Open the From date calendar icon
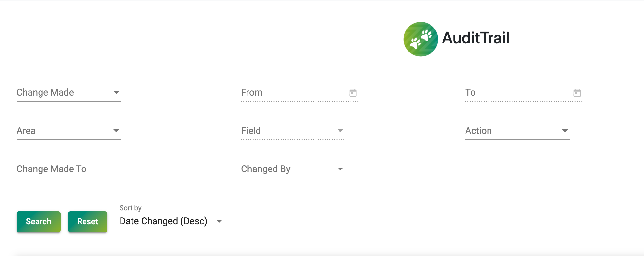Screen dimensions: 644x256 [353, 93]
